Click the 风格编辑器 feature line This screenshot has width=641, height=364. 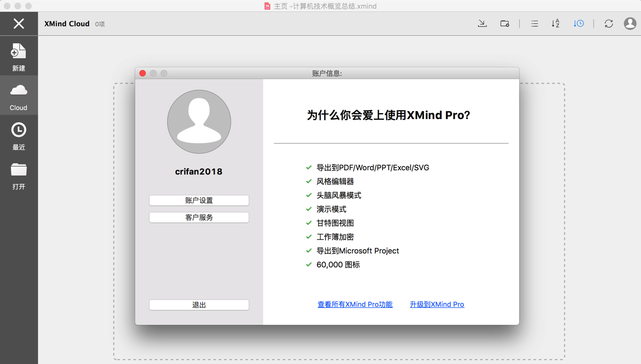pyautogui.click(x=335, y=181)
